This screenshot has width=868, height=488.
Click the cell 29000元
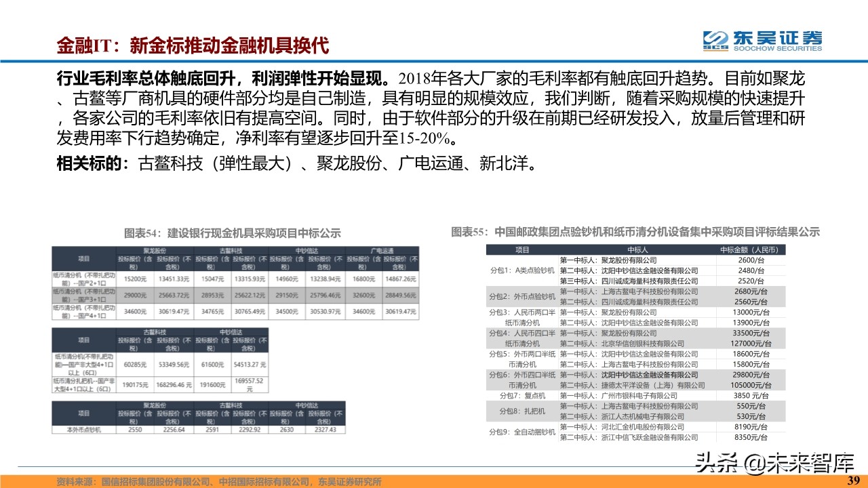click(x=135, y=296)
